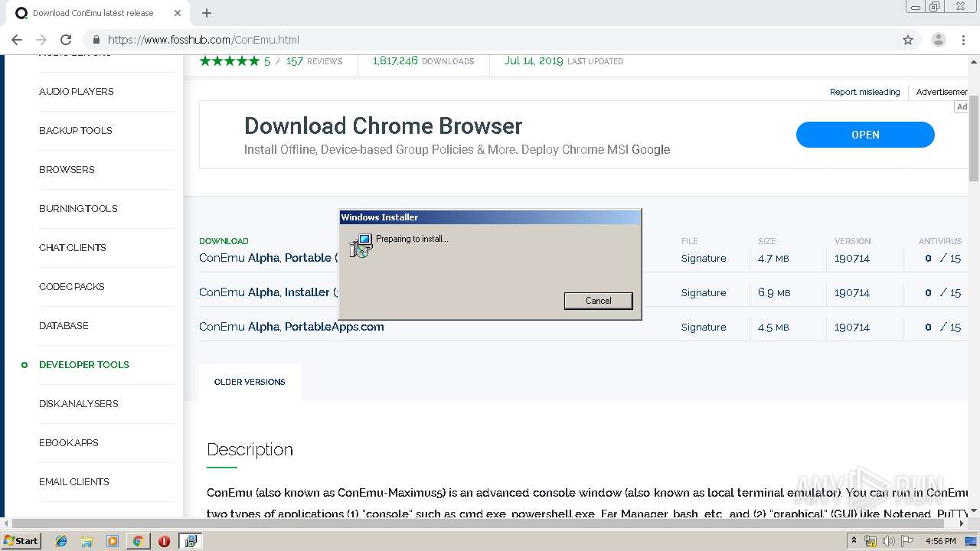Screen dimensions: 980x551
Task: Click the network tray icon
Action: coord(871,541)
